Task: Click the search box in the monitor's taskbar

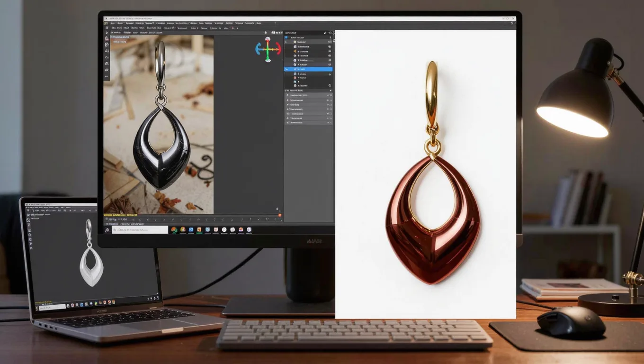Action: (x=140, y=229)
